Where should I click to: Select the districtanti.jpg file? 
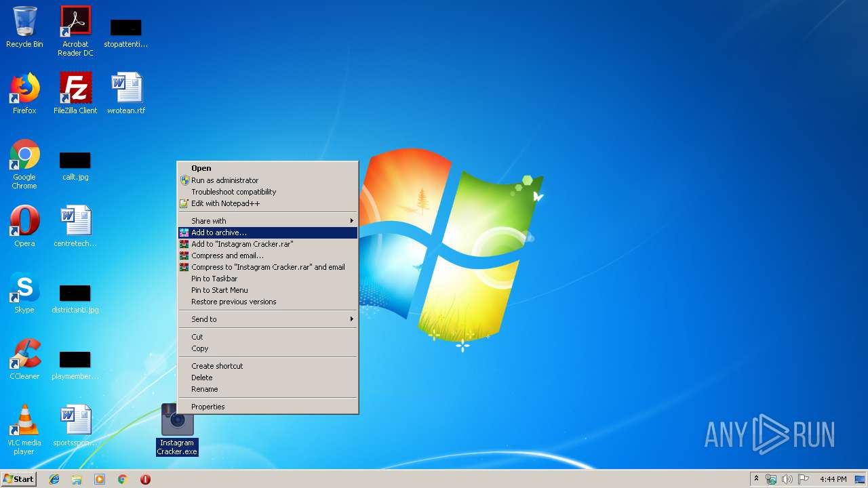[75, 300]
